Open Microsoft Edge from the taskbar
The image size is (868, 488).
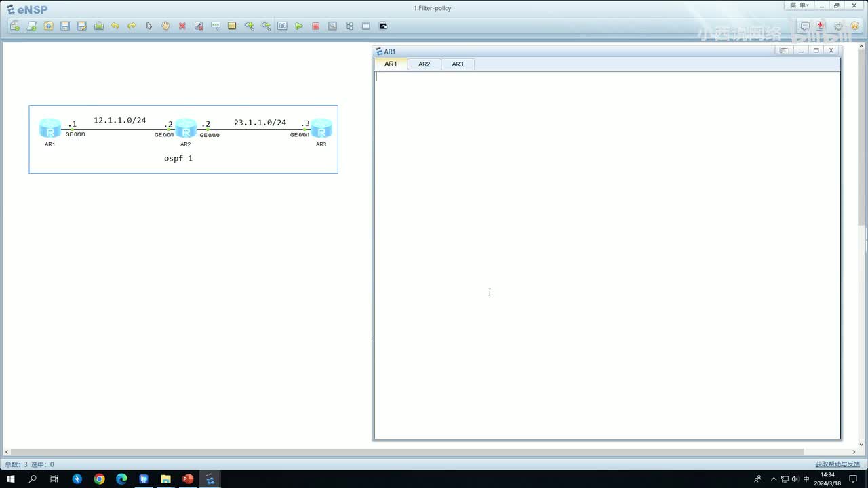tap(121, 479)
